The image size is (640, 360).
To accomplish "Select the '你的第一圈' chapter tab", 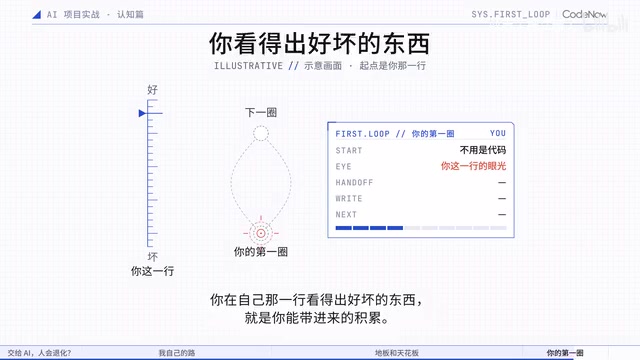I will pos(565,353).
